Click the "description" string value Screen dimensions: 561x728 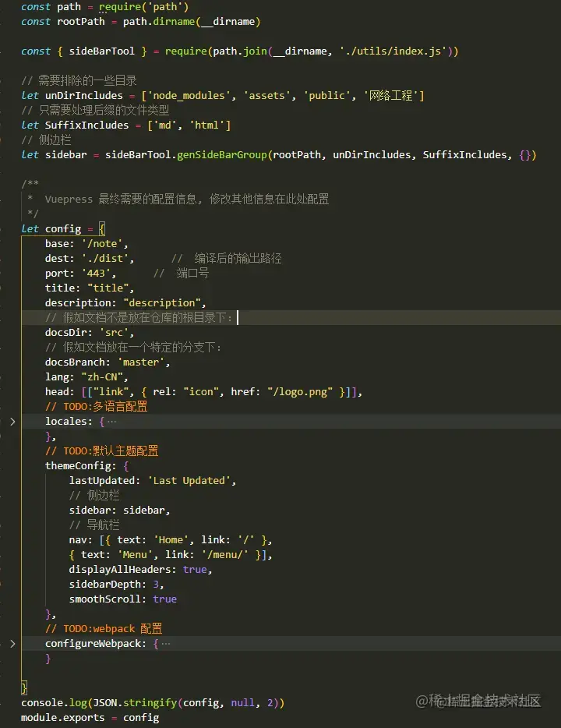click(x=161, y=303)
